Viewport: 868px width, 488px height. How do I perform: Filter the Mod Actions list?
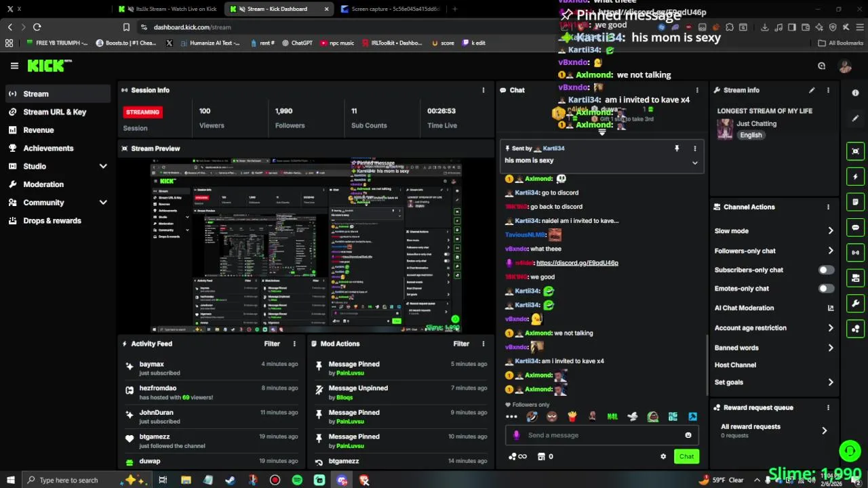pyautogui.click(x=461, y=344)
